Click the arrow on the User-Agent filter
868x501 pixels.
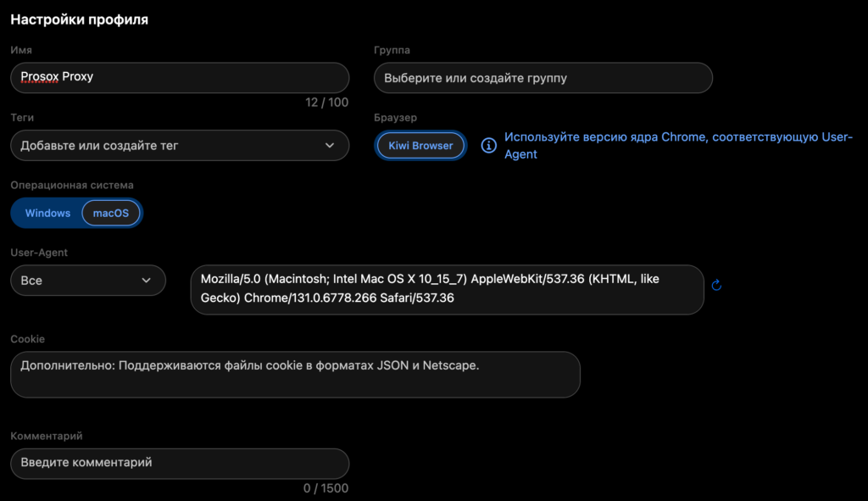(x=146, y=280)
